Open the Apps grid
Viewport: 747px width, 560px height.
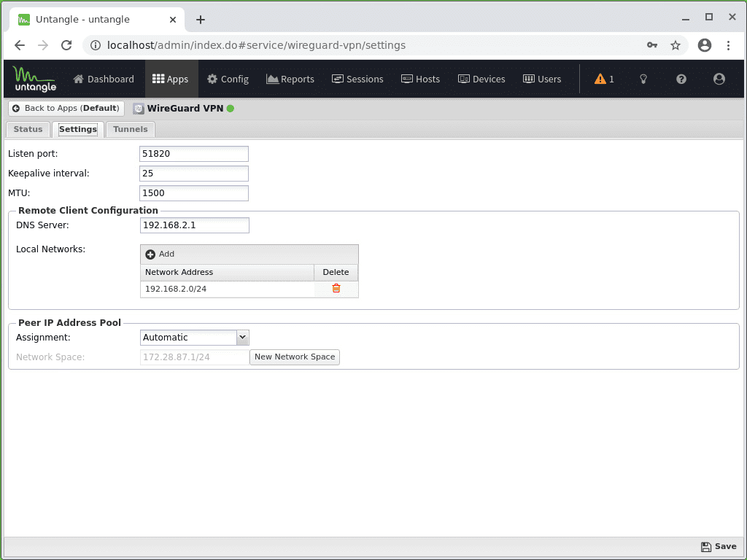(171, 79)
